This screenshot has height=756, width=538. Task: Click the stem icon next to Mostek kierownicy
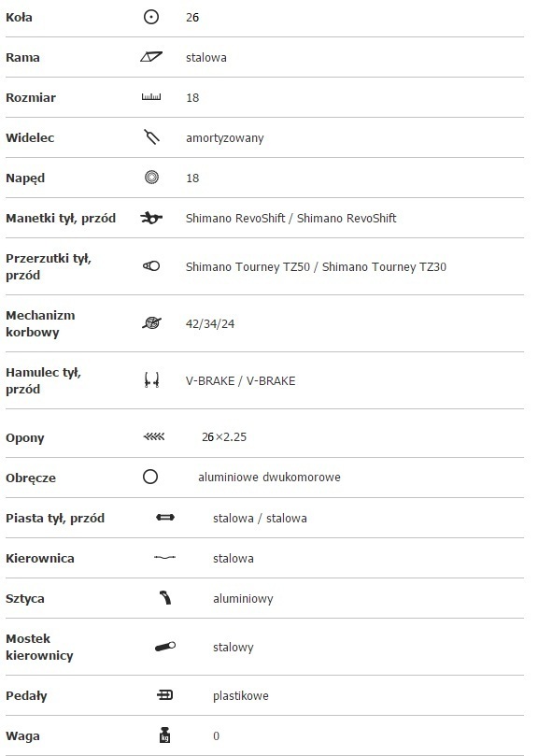(165, 647)
